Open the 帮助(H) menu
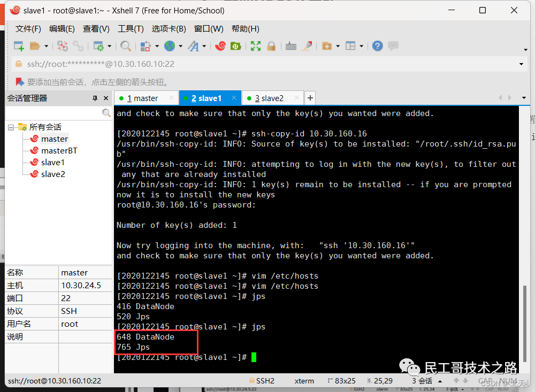 point(246,29)
